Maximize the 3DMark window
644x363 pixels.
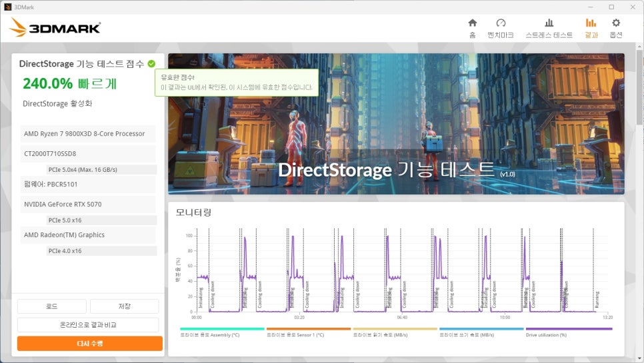point(611,7)
